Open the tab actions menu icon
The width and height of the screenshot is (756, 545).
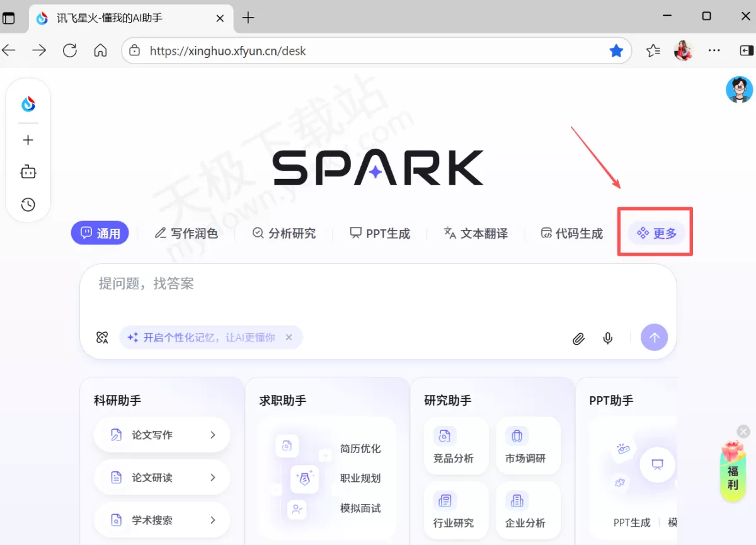click(x=9, y=18)
